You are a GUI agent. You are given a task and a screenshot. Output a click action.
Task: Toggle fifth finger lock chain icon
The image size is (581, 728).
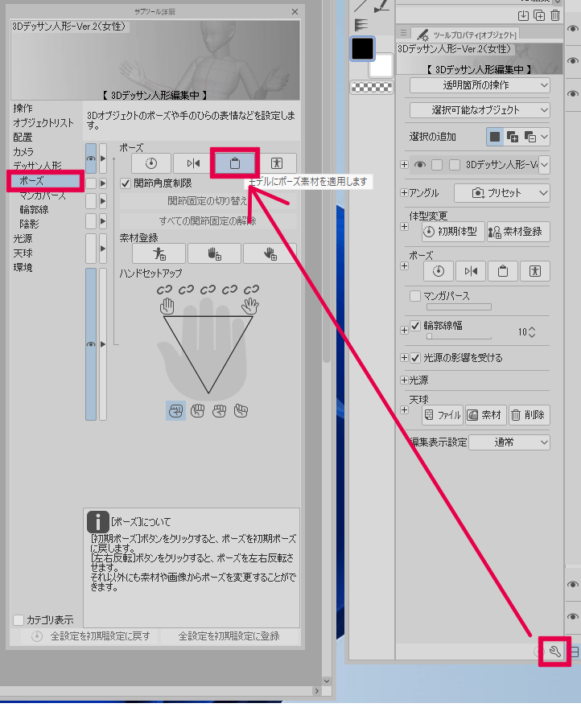(251, 290)
